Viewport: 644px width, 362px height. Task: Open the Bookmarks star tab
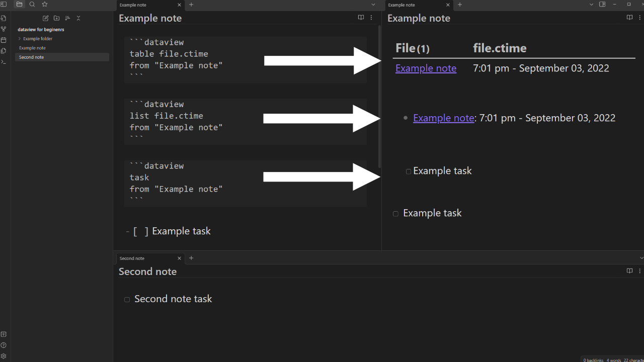pyautogui.click(x=45, y=4)
